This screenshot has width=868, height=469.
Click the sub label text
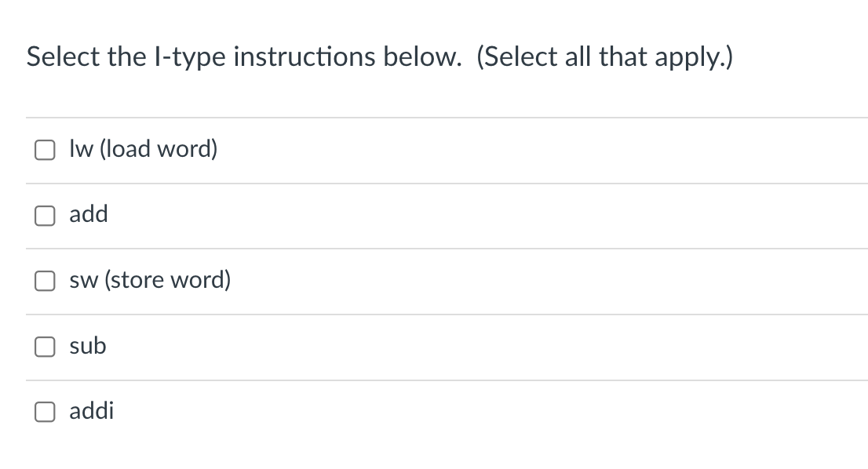point(88,346)
